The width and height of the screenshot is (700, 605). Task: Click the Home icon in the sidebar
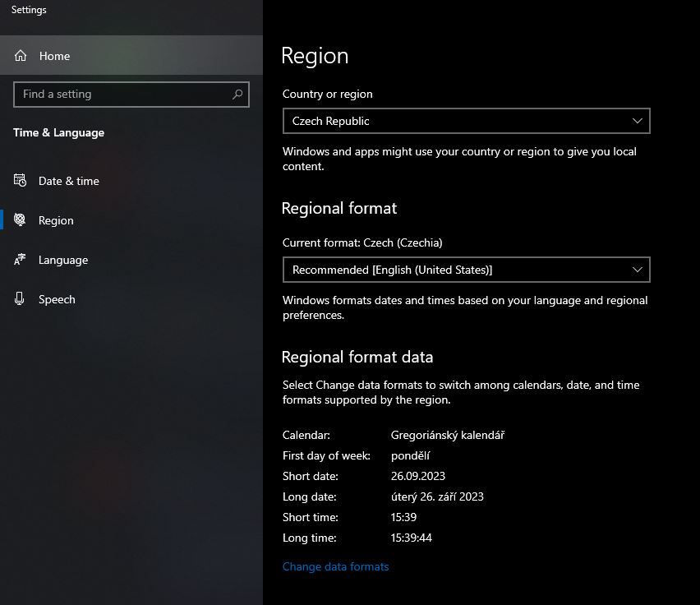(x=21, y=56)
